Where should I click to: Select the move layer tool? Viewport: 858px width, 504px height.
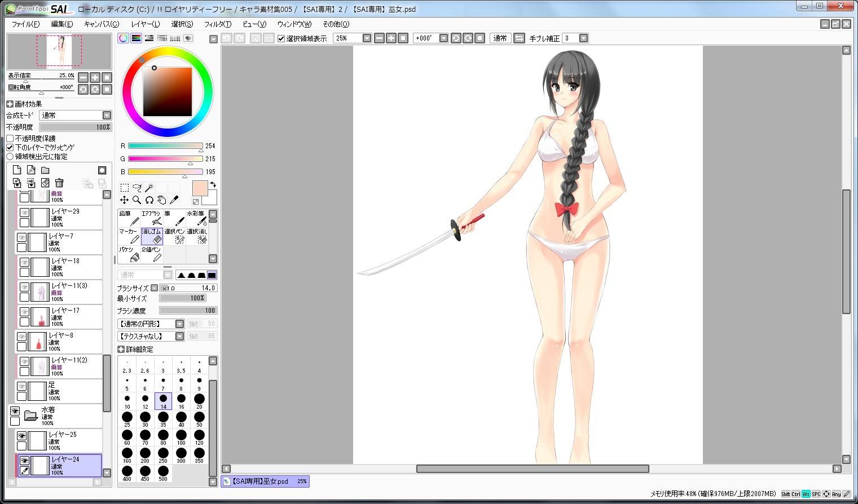(124, 200)
